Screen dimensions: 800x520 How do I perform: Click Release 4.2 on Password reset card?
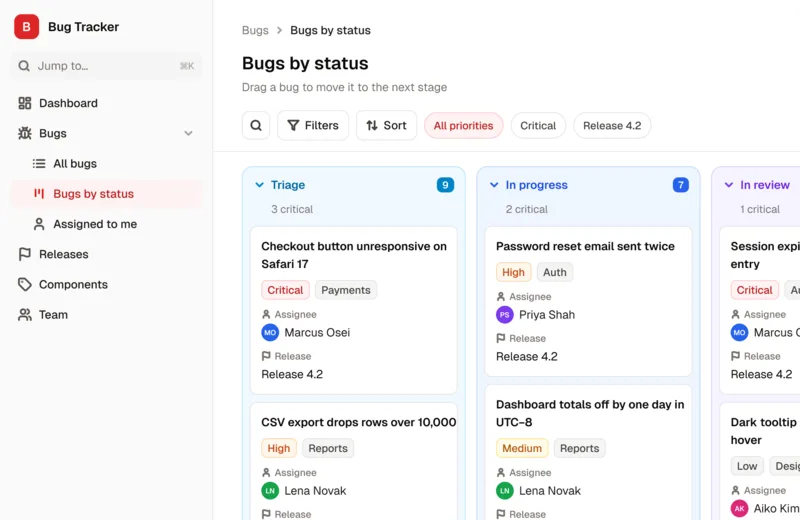(527, 356)
